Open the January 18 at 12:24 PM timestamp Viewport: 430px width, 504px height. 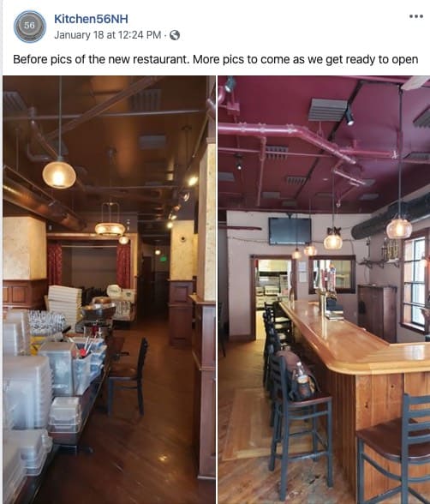point(108,34)
